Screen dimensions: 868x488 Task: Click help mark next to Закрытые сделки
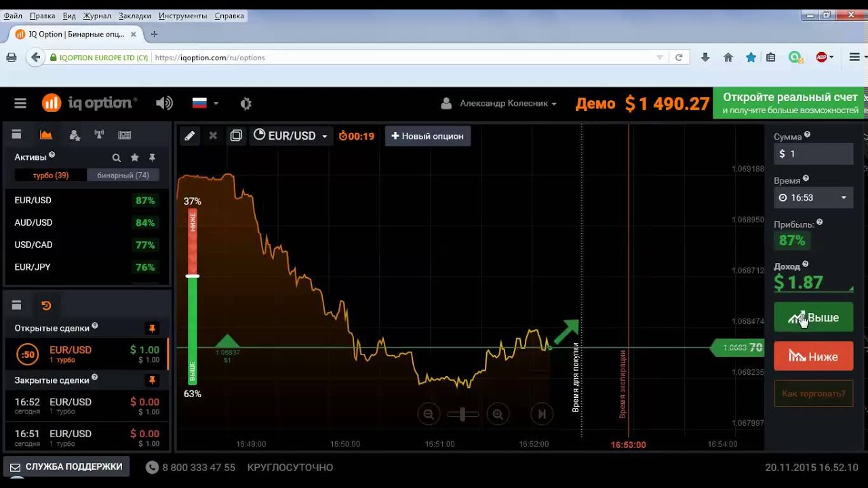click(95, 378)
